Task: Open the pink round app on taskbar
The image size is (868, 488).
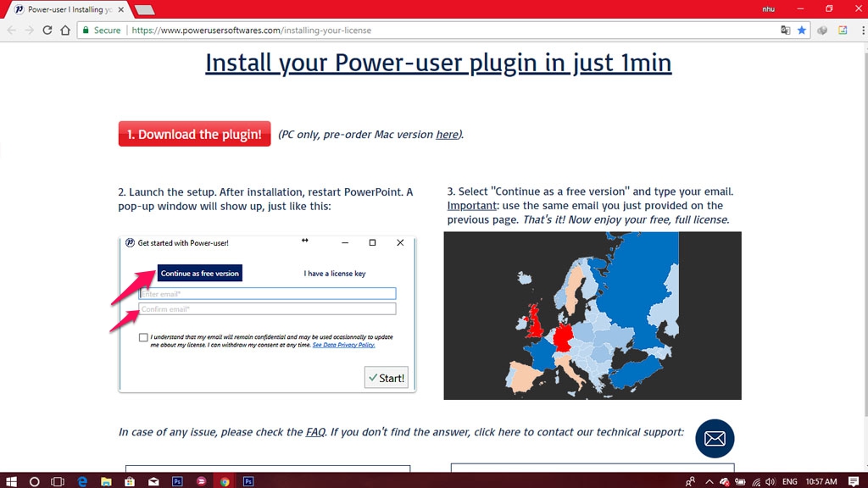Action: tap(201, 481)
